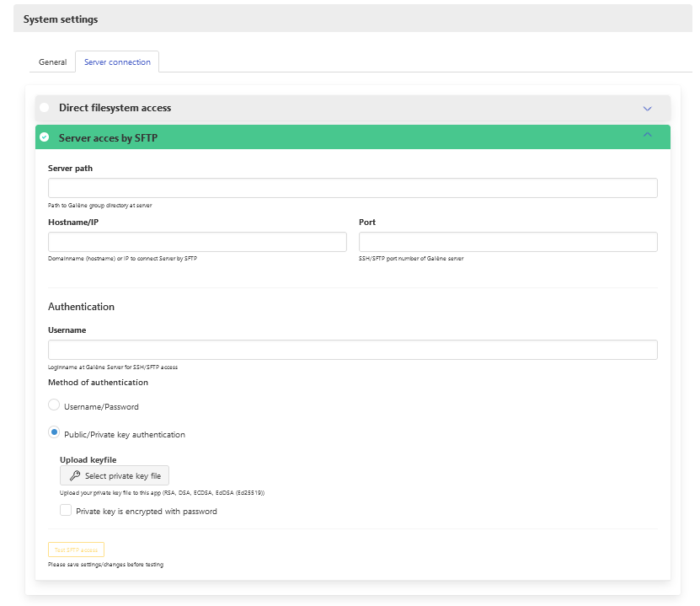Click the Method of authentication label
This screenshot has width=700, height=606.
click(x=98, y=383)
